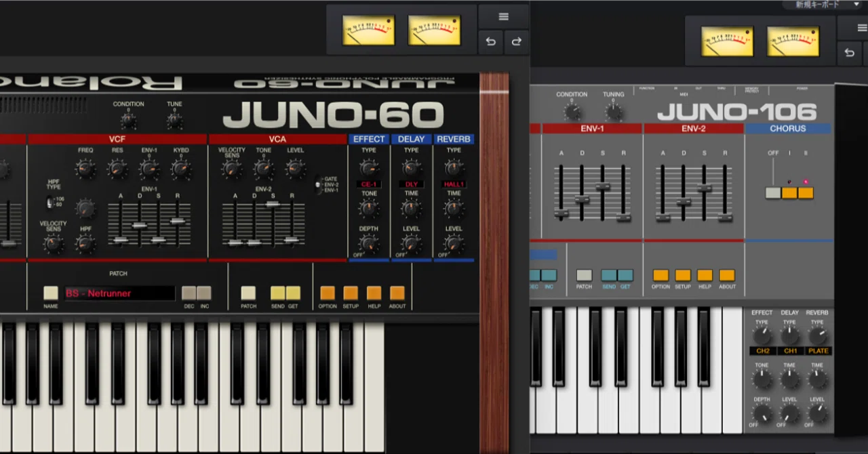The image size is (868, 454).
Task: Click the DELAY TYPE knob on JUNO-60
Action: [412, 168]
